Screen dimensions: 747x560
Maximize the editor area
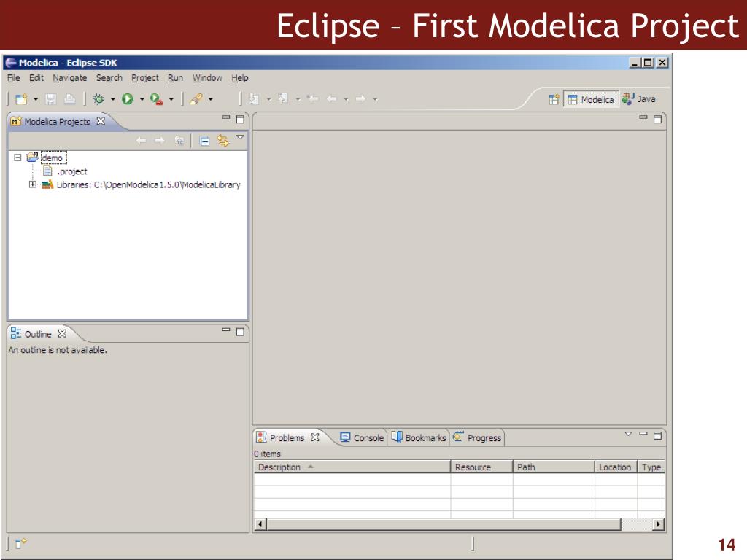pos(657,119)
